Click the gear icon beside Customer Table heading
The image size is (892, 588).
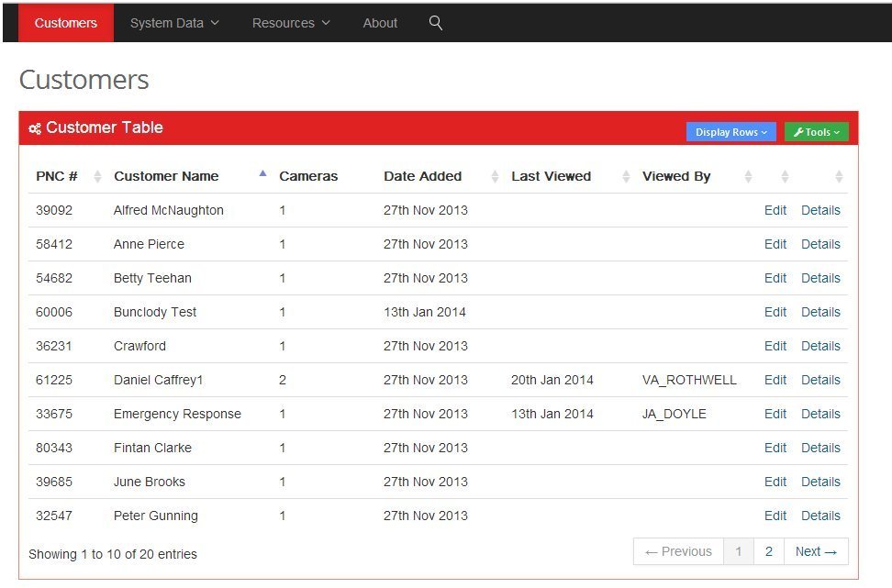(x=34, y=128)
